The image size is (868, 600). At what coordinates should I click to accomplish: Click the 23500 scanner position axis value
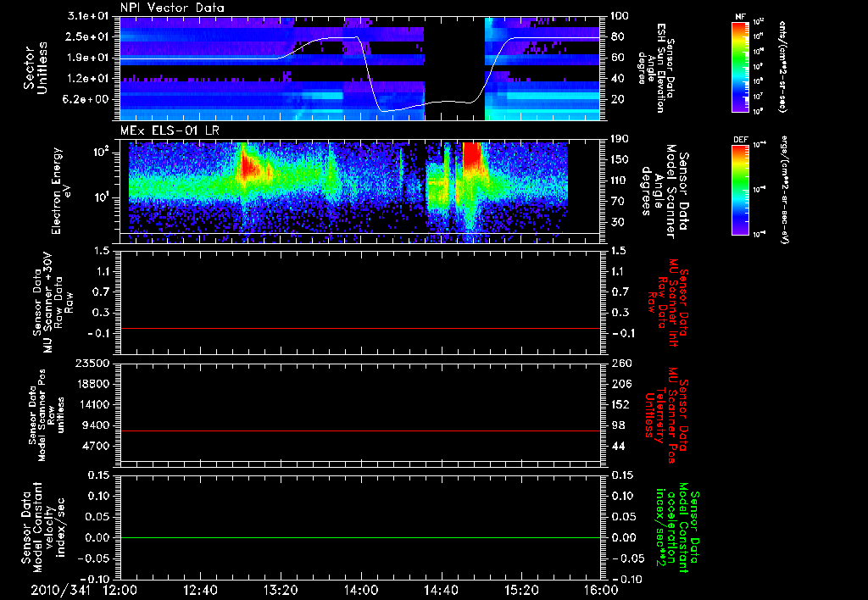(92, 364)
